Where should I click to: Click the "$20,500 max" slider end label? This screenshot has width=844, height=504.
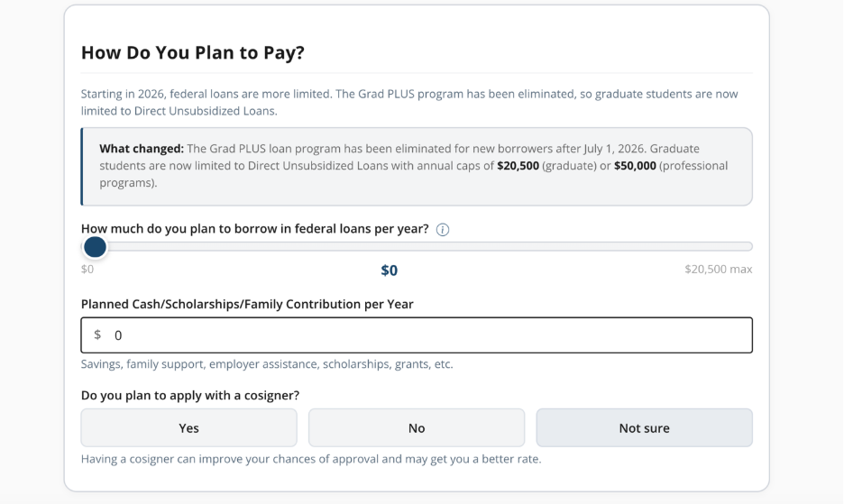point(718,270)
